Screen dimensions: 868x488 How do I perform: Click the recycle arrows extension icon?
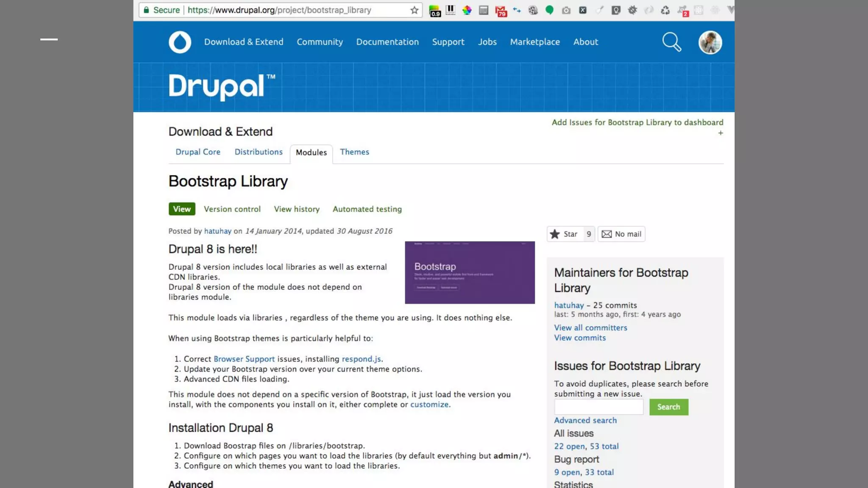pos(665,10)
